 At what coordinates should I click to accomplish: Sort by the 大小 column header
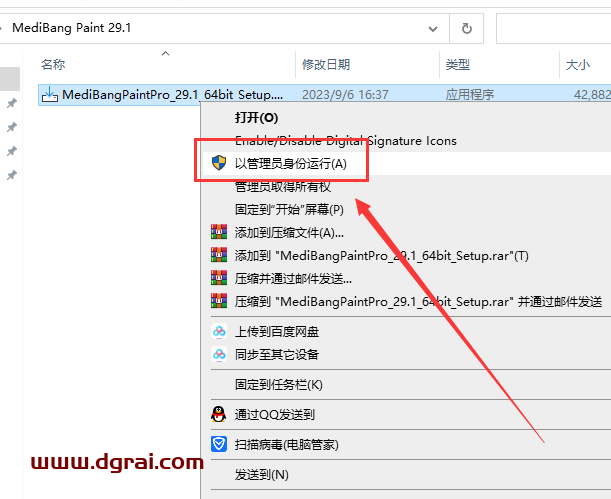click(x=577, y=64)
